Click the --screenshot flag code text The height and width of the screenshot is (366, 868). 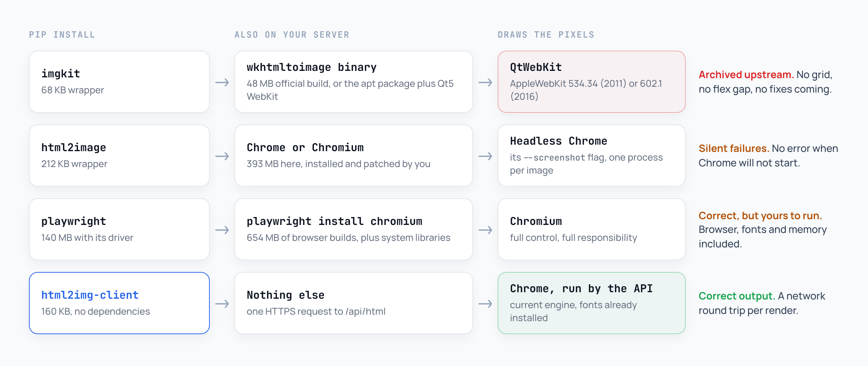point(554,158)
